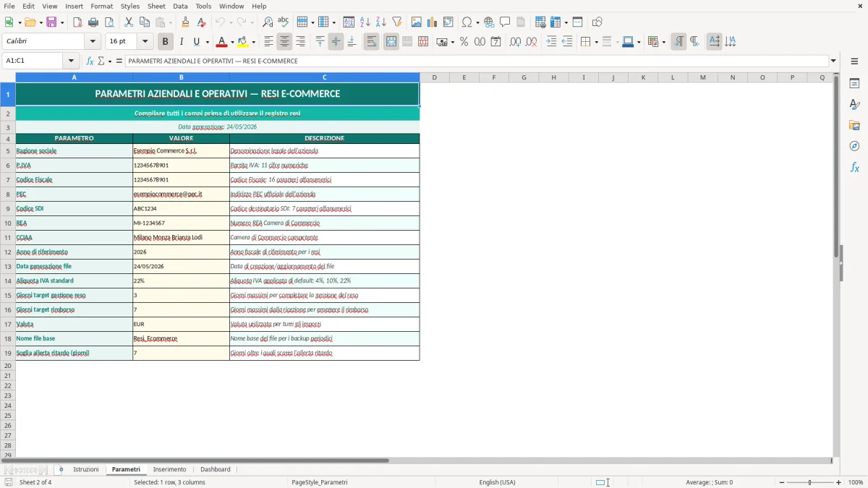This screenshot has height=488, width=868.
Task: Apply the red font color swatch
Action: tap(222, 42)
